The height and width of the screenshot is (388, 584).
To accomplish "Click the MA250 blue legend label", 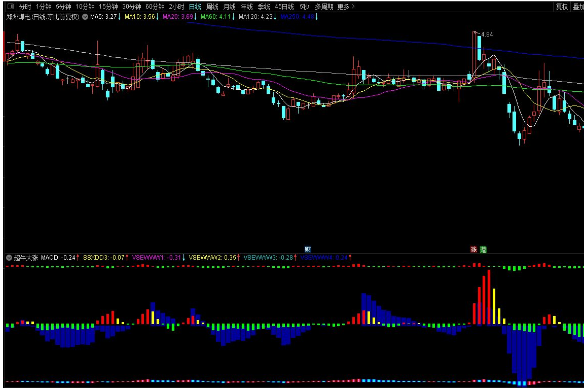I will tap(297, 17).
